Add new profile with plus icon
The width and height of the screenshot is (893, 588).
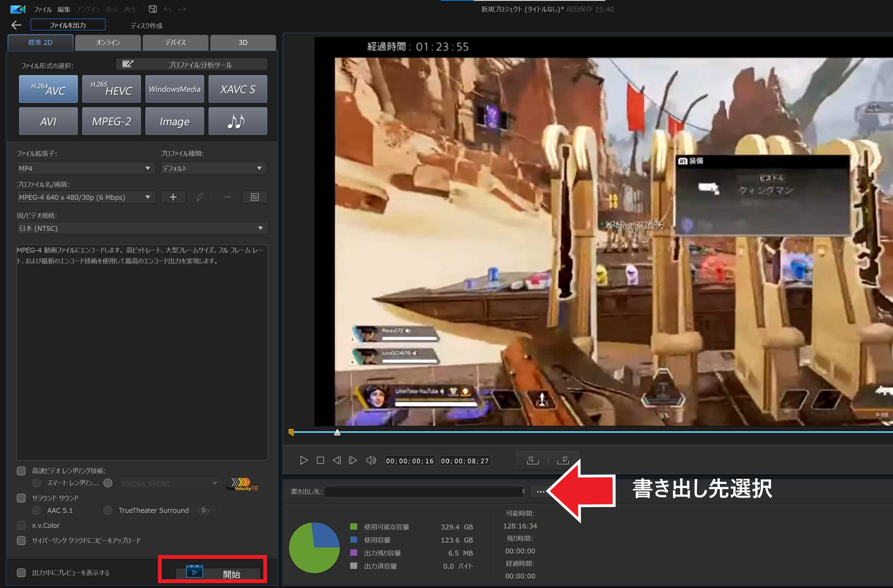click(173, 197)
